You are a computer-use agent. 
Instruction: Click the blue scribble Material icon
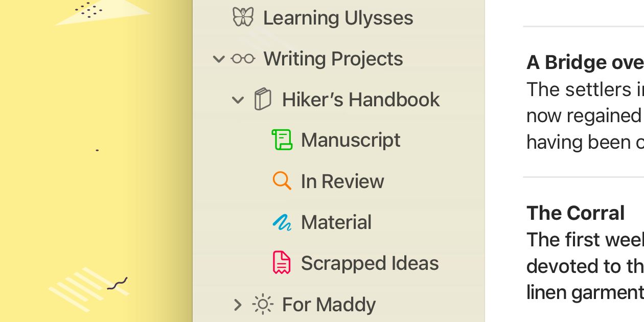coord(282,222)
